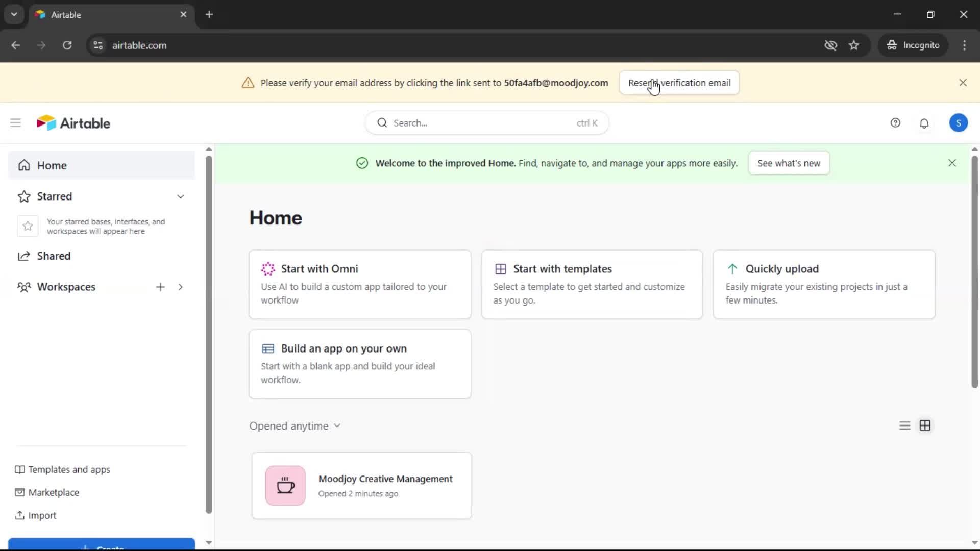Choose the Start with Omni card
Image resolution: width=980 pixels, height=551 pixels.
pos(360,285)
